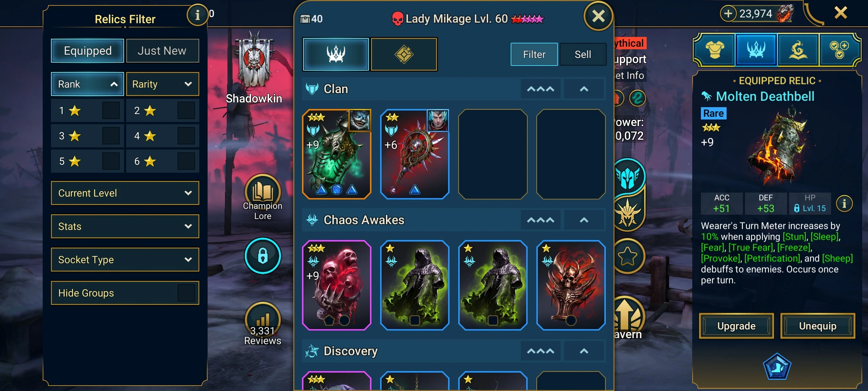Open relic stats info icon
The height and width of the screenshot is (391, 868).
[844, 204]
